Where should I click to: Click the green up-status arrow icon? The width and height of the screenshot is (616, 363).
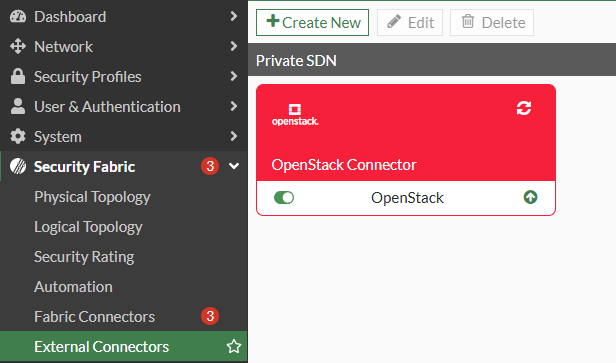530,197
